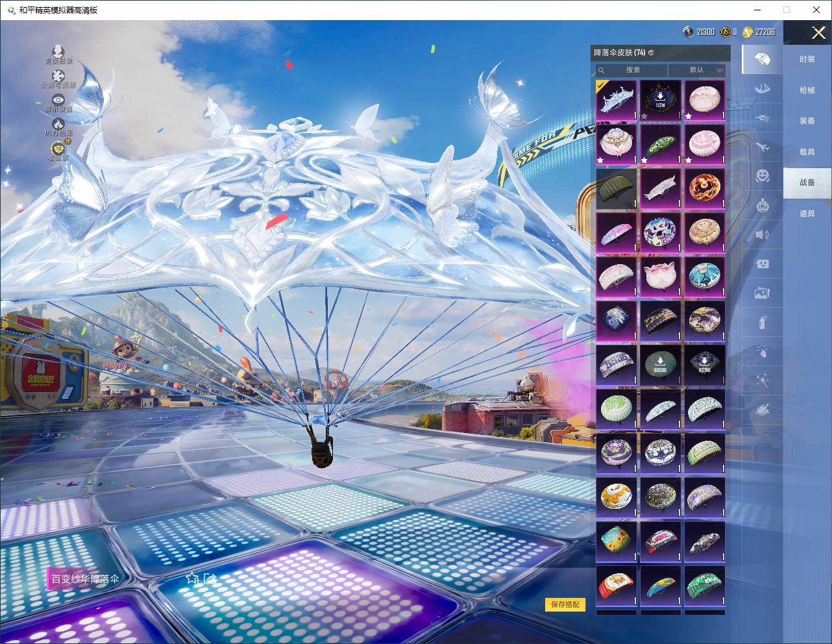Viewport: 832px width, 644px height.
Task: Toggle the favorite star beside the parachute name
Action: pos(192,578)
